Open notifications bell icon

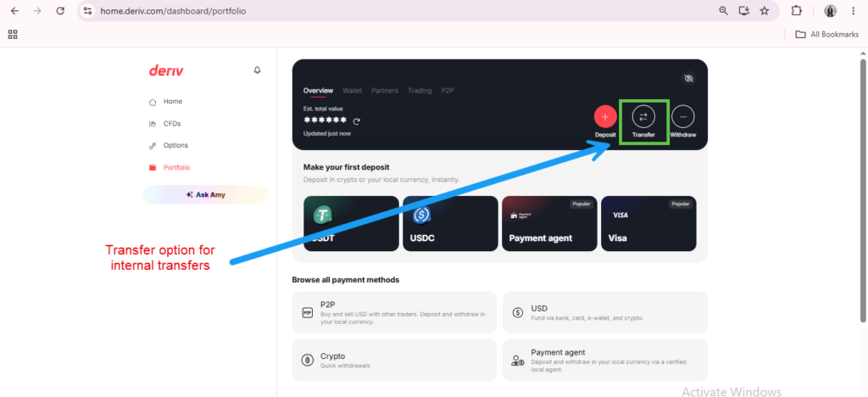point(257,70)
